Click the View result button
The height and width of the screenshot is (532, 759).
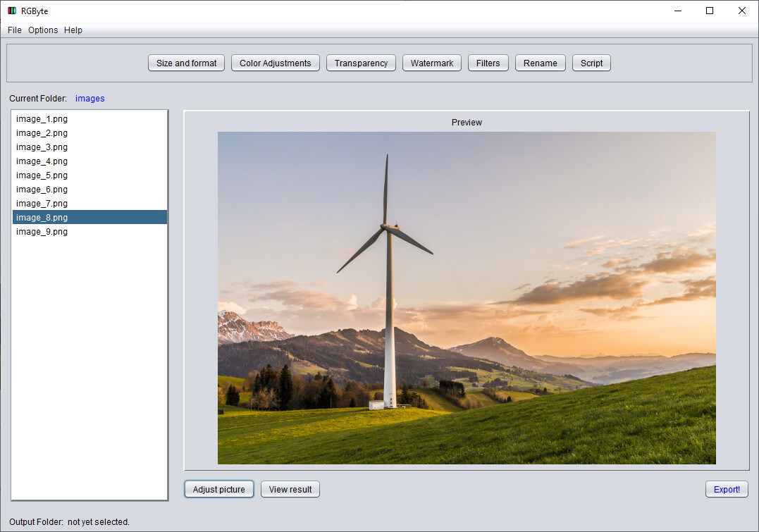[290, 488]
